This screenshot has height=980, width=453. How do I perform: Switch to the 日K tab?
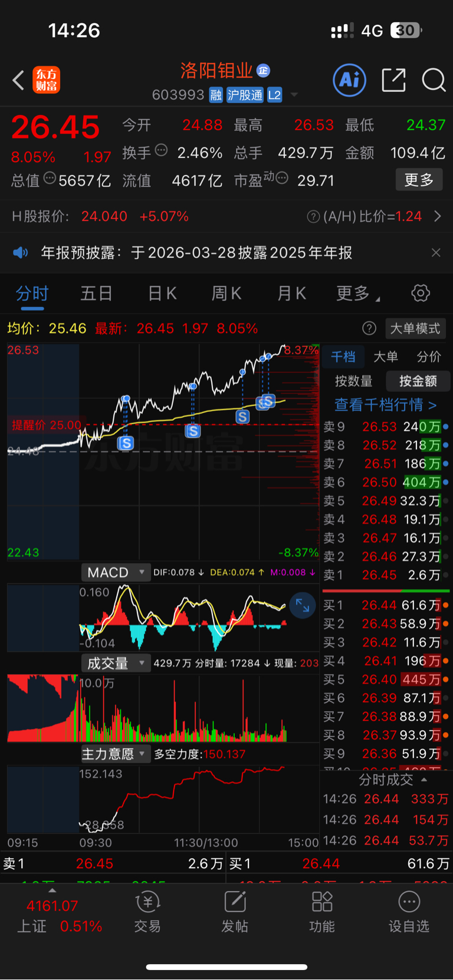pyautogui.click(x=162, y=293)
